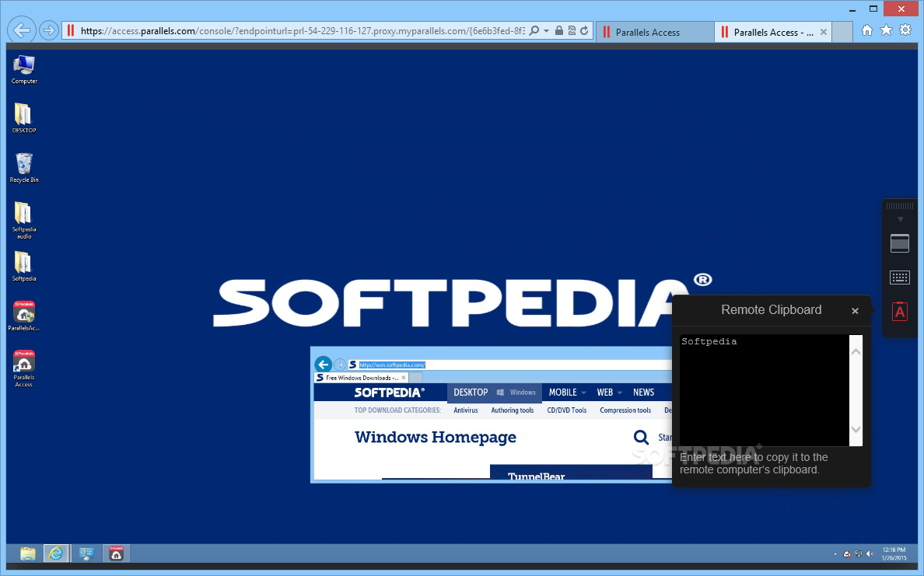Go back in the outer browser

[22, 30]
